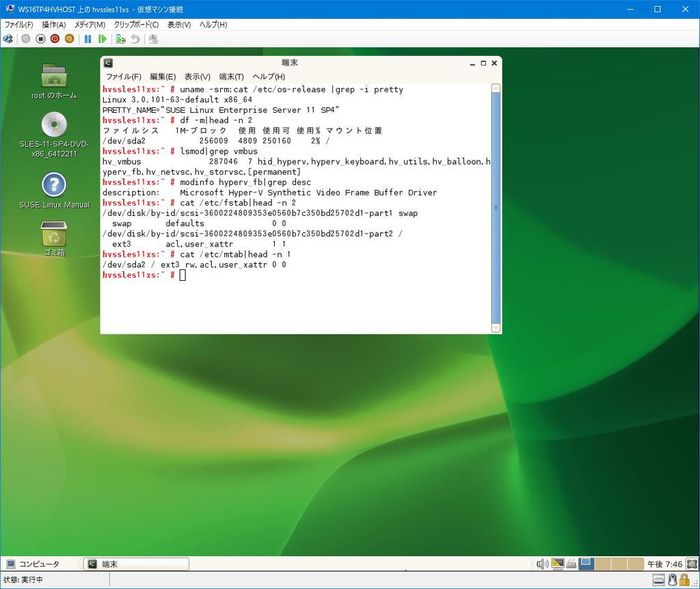The image size is (700, 589).
Task: Click the 午後 7:46 clock
Action: (x=664, y=564)
